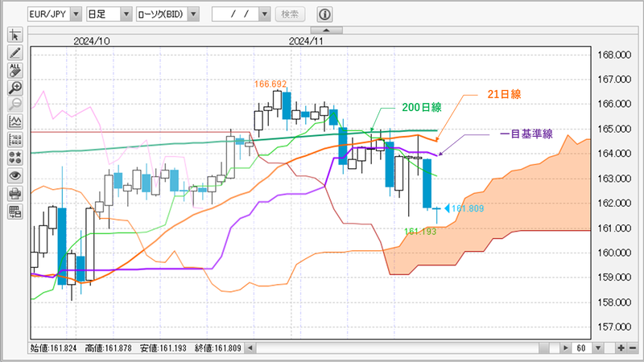Click the 2024/10 date label
Image resolution: width=644 pixels, height=362 pixels.
tap(92, 41)
